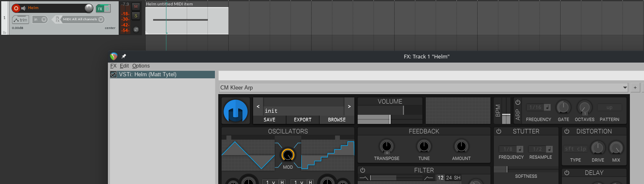Turn on the Distortion power toggle
This screenshot has width=644, height=184.
tap(567, 131)
